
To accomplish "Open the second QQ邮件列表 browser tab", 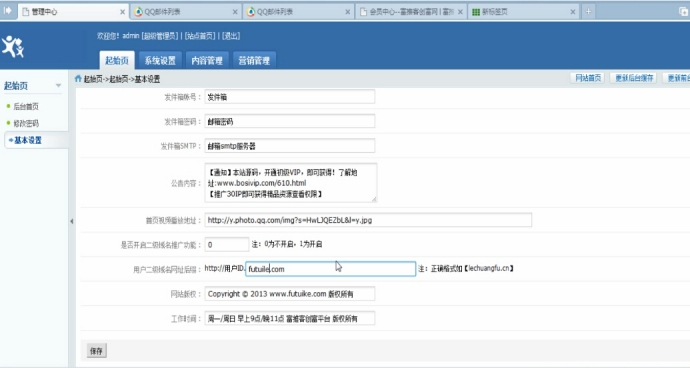I will coord(298,12).
